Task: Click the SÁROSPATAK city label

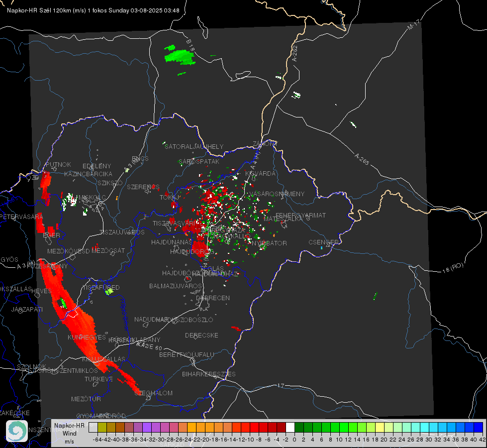Action: tap(199, 161)
